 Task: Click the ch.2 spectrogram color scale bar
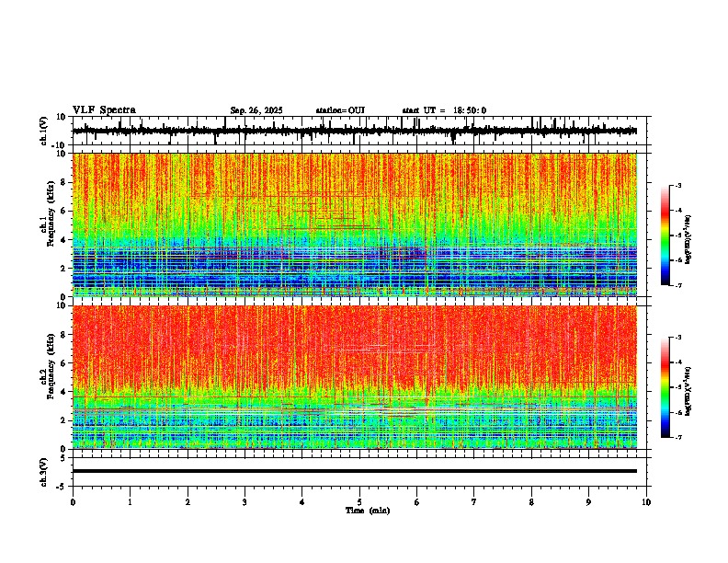click(x=665, y=387)
